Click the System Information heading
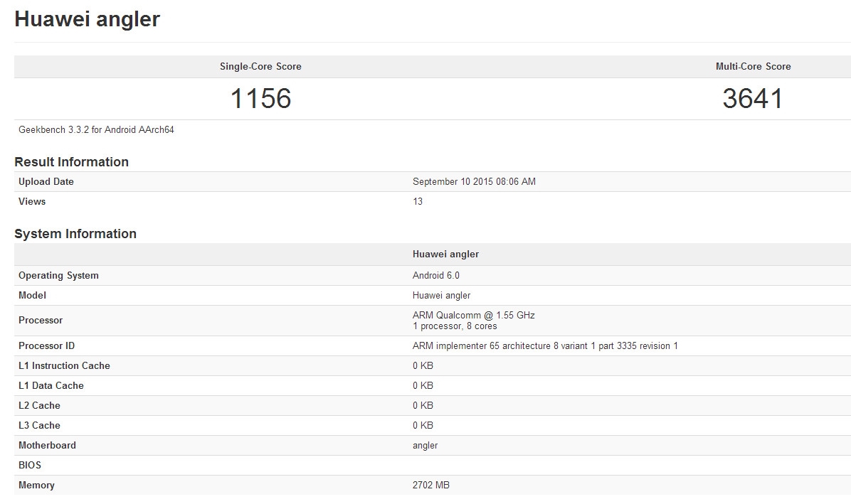Image resolution: width=851 pixels, height=504 pixels. pos(75,234)
